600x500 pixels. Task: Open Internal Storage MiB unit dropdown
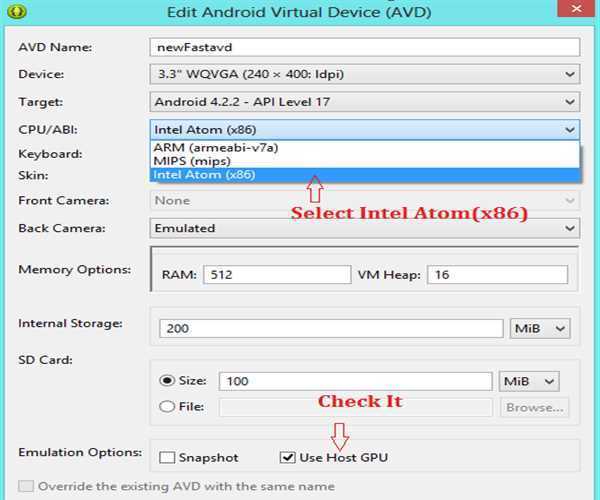pos(540,328)
